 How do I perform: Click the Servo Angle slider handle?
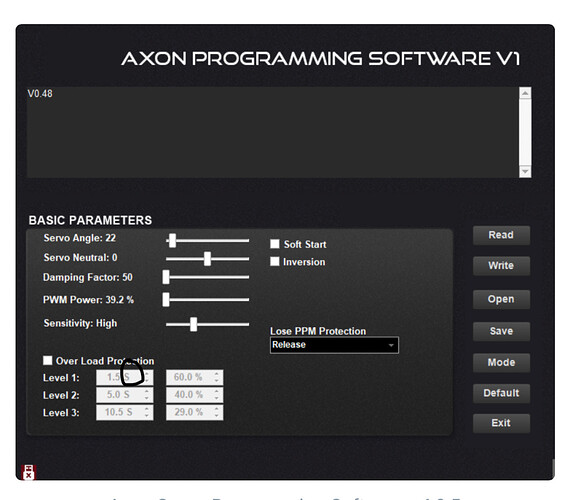click(172, 240)
